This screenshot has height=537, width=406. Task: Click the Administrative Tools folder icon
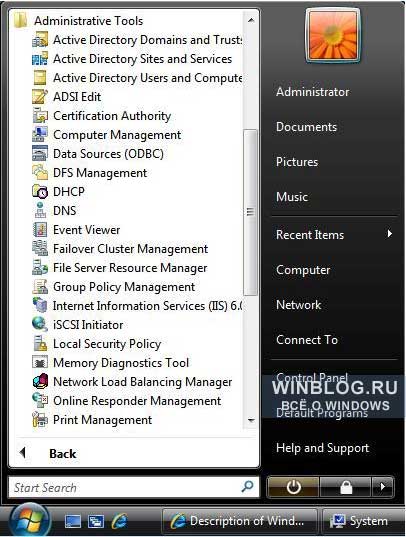tap(21, 21)
